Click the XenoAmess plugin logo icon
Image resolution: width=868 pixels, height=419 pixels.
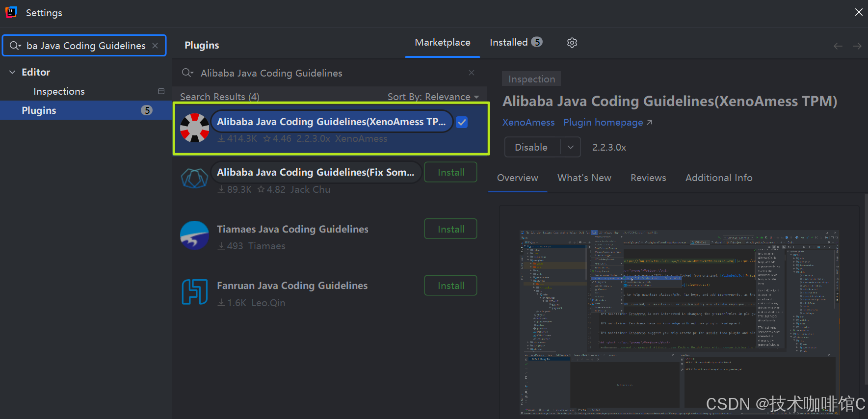(x=194, y=128)
